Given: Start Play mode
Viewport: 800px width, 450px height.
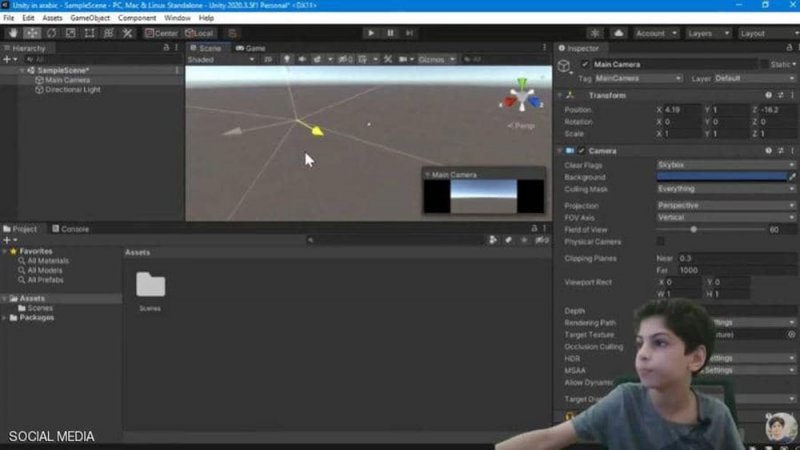Looking at the screenshot, I should [371, 33].
